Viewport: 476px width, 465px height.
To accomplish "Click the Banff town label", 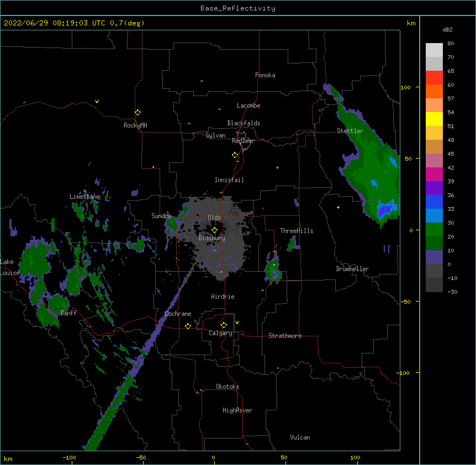I will [x=68, y=313].
